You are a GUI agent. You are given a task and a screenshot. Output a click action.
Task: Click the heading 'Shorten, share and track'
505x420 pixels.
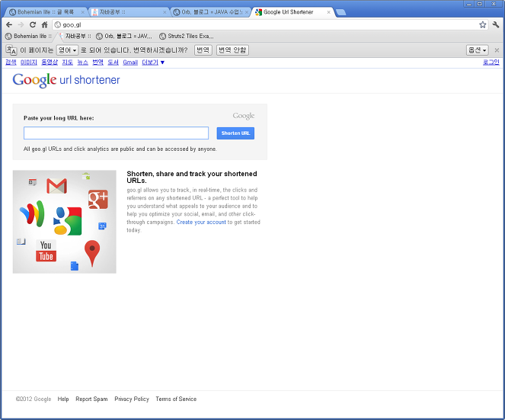coord(192,177)
